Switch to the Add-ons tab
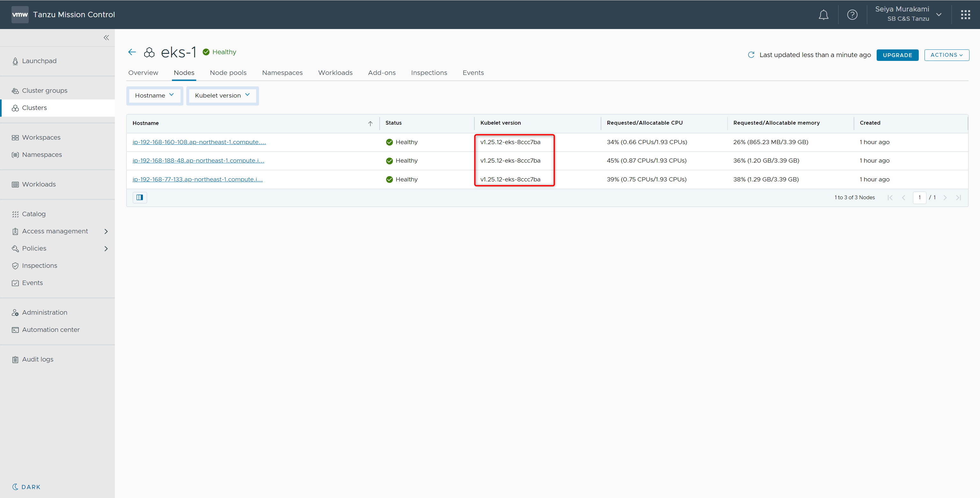The height and width of the screenshot is (498, 980). pyautogui.click(x=382, y=73)
